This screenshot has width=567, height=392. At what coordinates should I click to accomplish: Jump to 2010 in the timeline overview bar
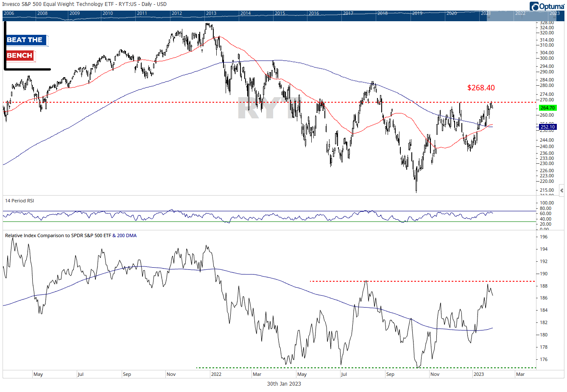click(x=108, y=13)
